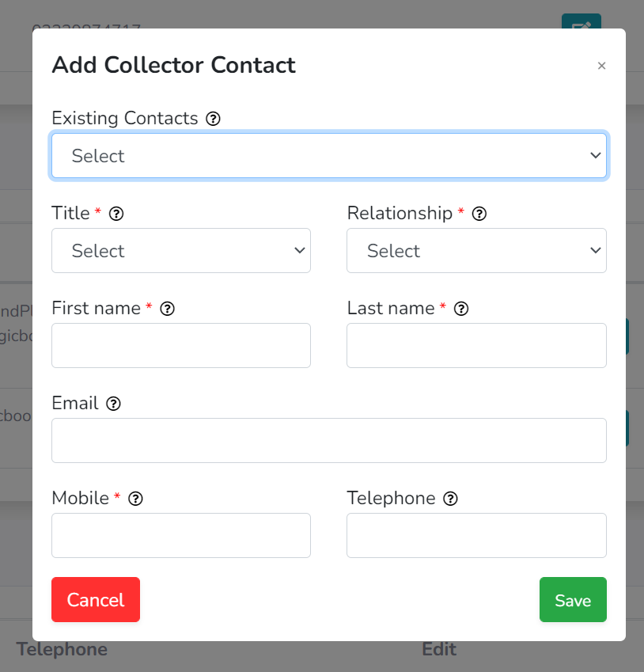The height and width of the screenshot is (672, 644).
Task: Click the Mobile field help icon
Action: tap(135, 499)
